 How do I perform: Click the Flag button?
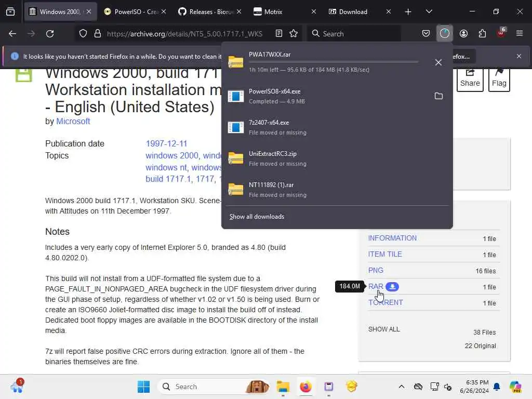tap(499, 79)
